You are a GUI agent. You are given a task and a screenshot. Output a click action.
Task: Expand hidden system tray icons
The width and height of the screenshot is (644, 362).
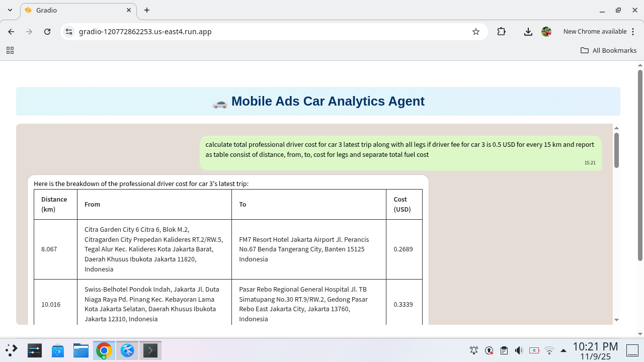point(563,350)
